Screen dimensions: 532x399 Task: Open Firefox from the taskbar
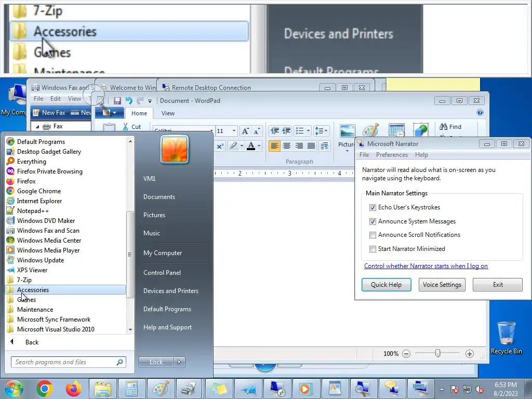click(x=73, y=389)
